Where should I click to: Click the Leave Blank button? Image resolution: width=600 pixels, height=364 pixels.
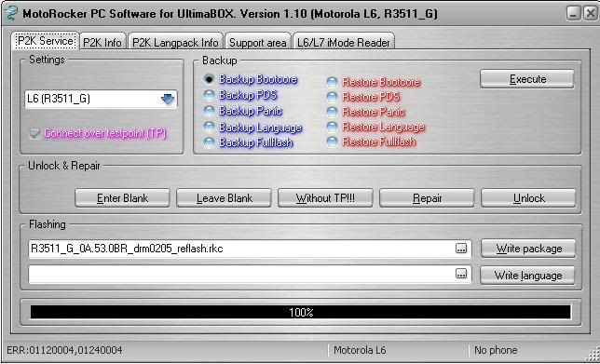[224, 198]
